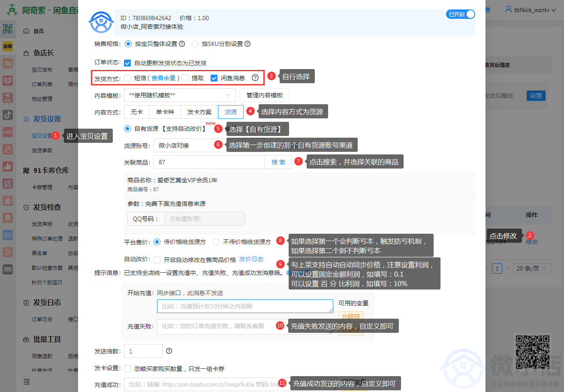Screen dimensions: 564x392
Task: Click the 查看余量 link
Action: coord(163,78)
